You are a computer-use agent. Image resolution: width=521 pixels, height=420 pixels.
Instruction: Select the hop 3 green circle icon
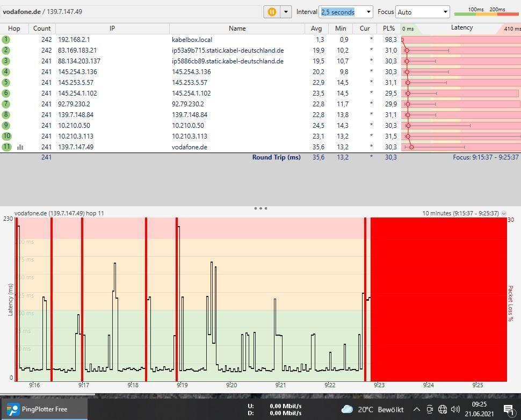[6, 61]
